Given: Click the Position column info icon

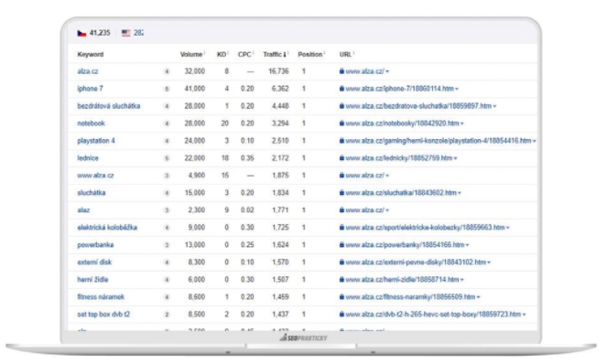Looking at the screenshot, I should [x=324, y=53].
